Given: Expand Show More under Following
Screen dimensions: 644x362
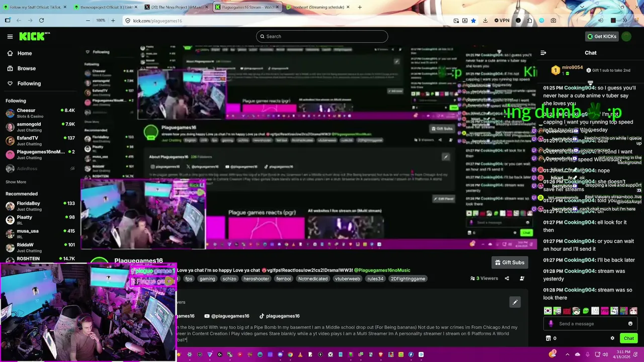Looking at the screenshot, I should (x=16, y=182).
